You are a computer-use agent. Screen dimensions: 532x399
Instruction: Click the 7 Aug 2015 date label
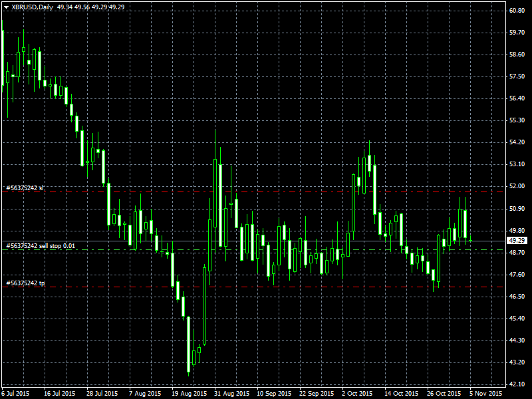click(145, 394)
